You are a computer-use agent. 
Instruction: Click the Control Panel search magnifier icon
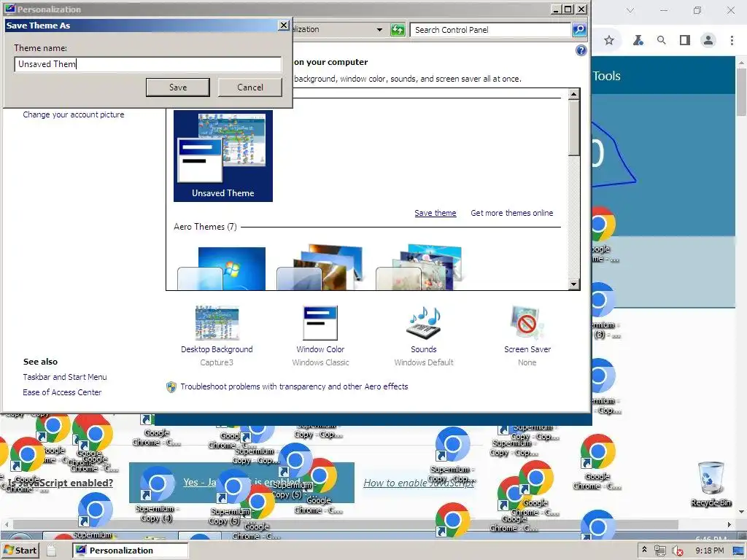point(578,29)
